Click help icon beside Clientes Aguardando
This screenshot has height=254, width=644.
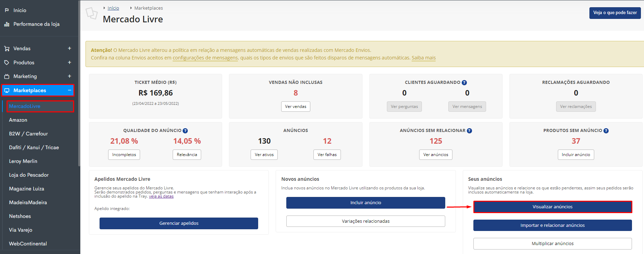464,82
